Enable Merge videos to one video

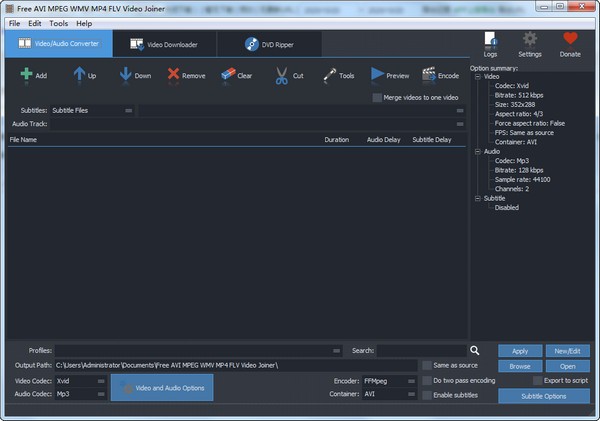[x=377, y=98]
